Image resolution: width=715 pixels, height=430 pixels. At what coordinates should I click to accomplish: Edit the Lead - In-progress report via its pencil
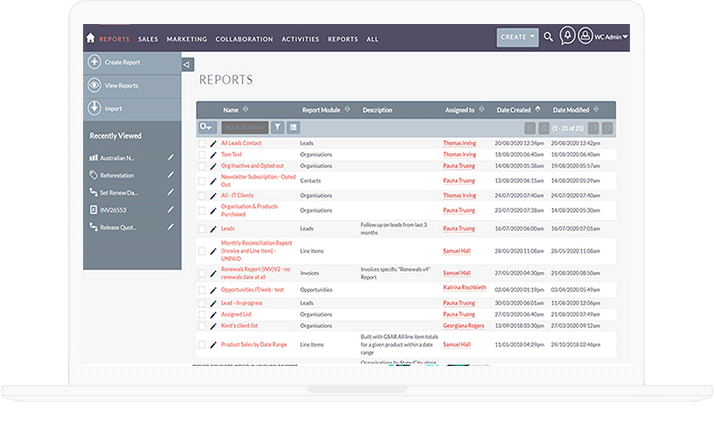[213, 304]
